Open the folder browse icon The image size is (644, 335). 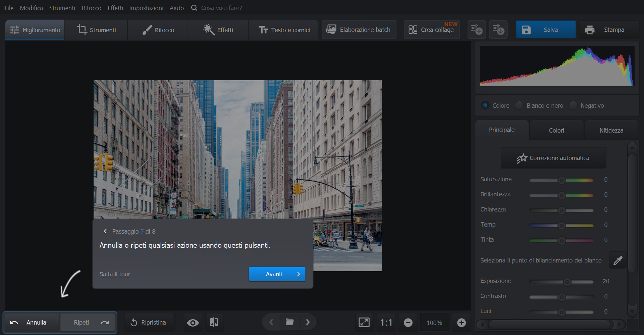click(289, 322)
